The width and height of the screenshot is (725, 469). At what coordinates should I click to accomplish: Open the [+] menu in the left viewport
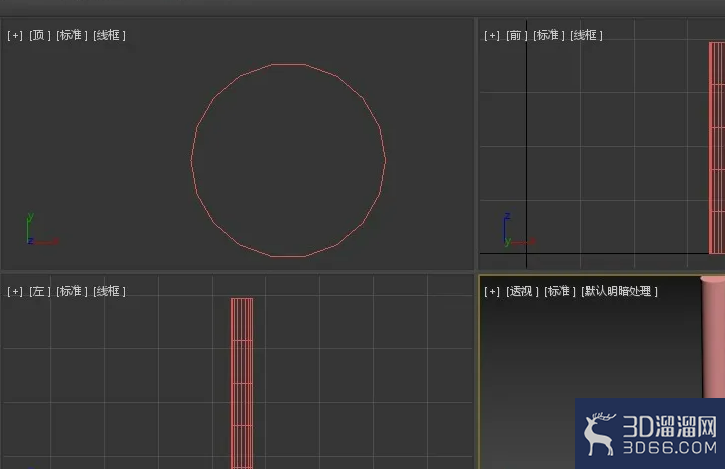coord(15,291)
